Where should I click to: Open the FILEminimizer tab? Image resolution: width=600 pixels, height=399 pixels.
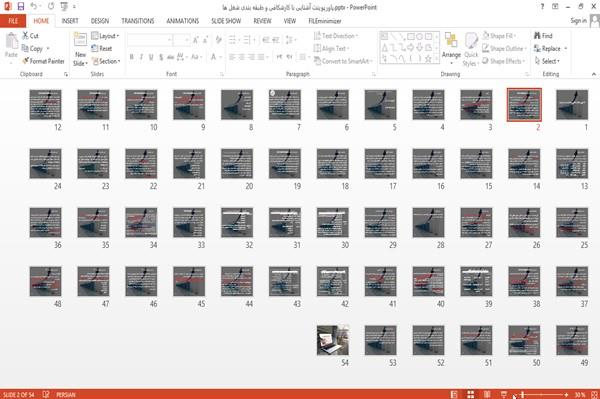coord(324,21)
